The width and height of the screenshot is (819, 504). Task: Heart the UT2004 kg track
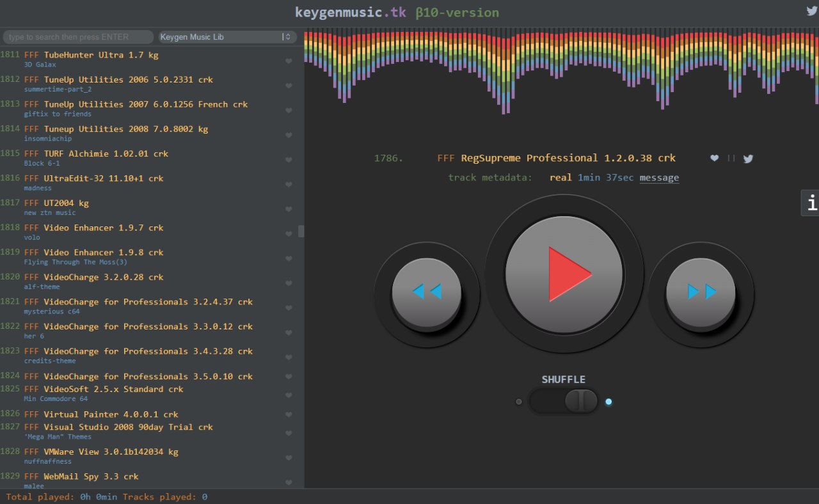(x=289, y=209)
